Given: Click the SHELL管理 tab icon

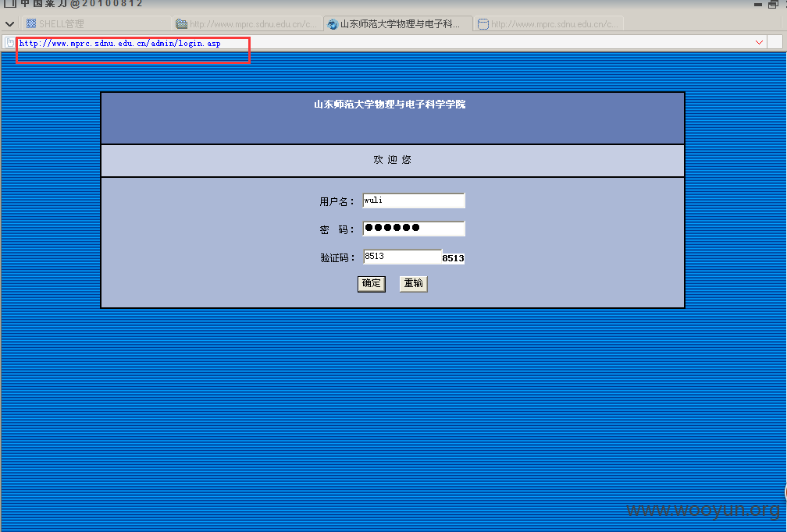Looking at the screenshot, I should (x=31, y=23).
